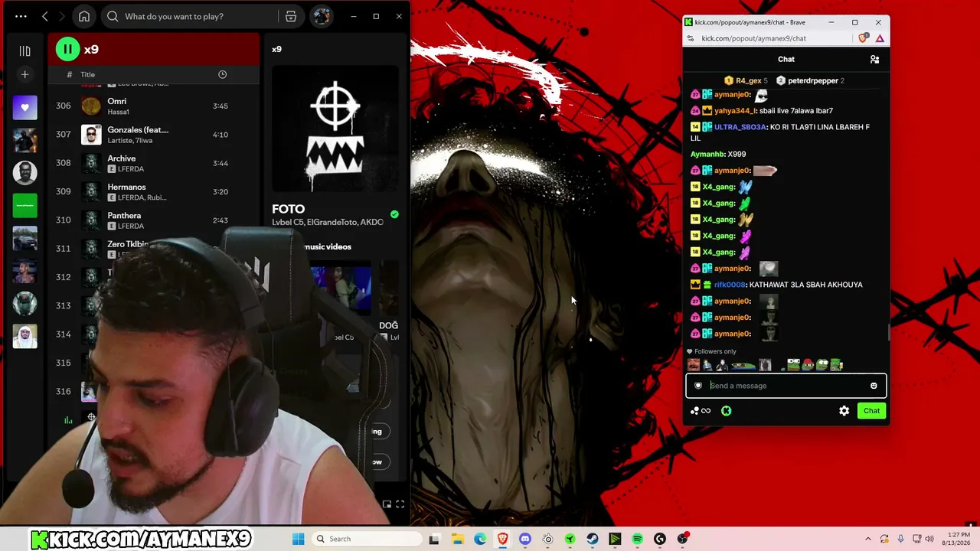980x551 pixels.
Task: Toggle the green saved checkmark for FOTO
Action: 394,214
